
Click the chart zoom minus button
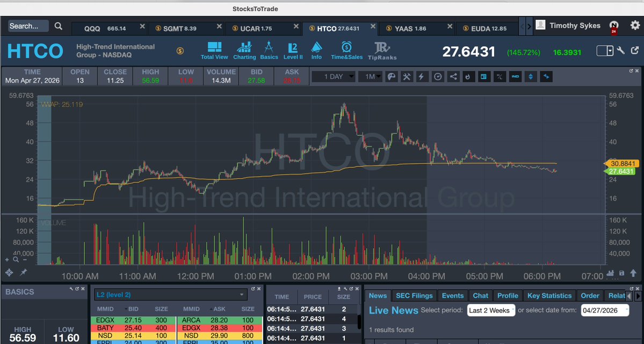tap(25, 259)
